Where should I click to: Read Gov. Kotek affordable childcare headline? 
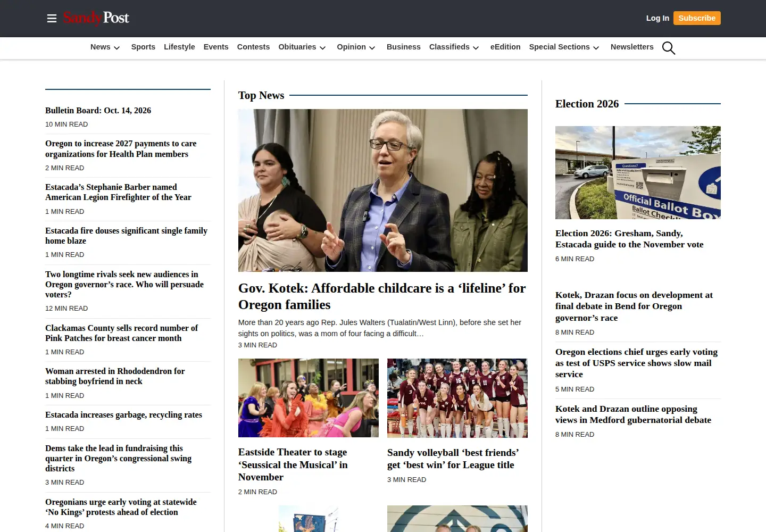(382, 296)
